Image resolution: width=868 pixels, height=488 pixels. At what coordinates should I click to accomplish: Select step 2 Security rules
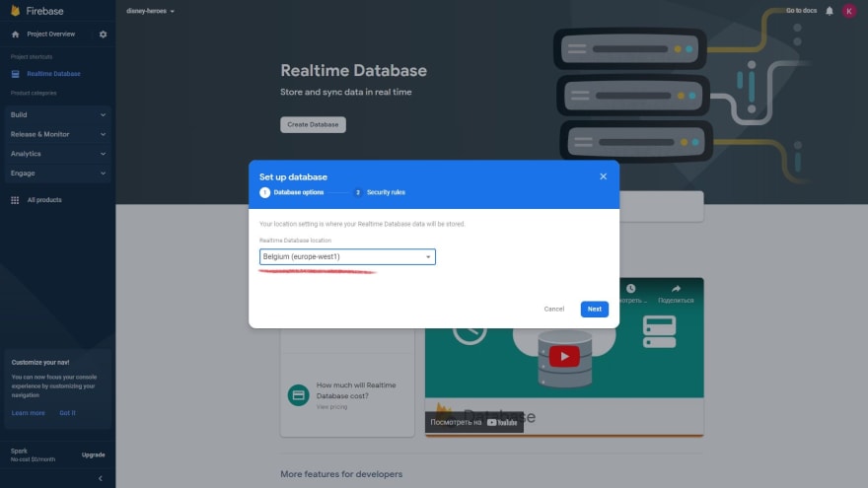click(x=380, y=192)
